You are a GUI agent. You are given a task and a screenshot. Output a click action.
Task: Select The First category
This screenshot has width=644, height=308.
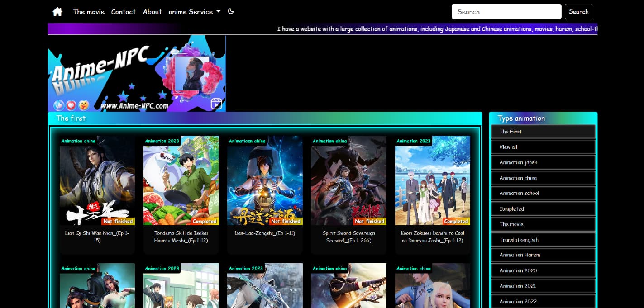coord(543,132)
